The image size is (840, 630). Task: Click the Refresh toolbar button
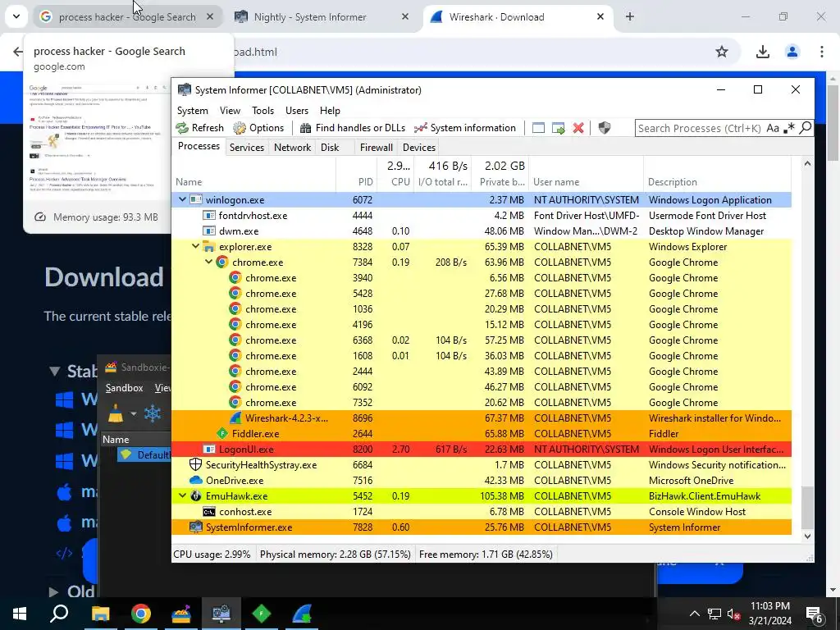(x=200, y=128)
